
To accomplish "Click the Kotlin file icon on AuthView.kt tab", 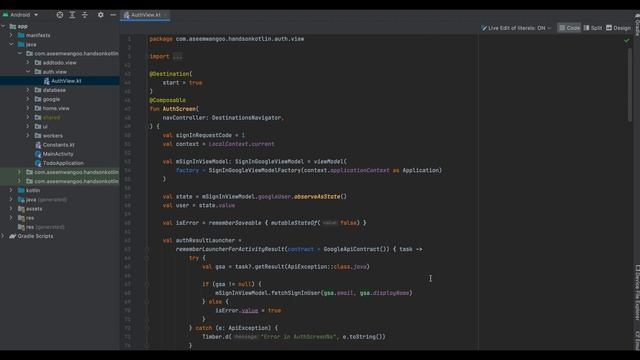I will point(127,15).
